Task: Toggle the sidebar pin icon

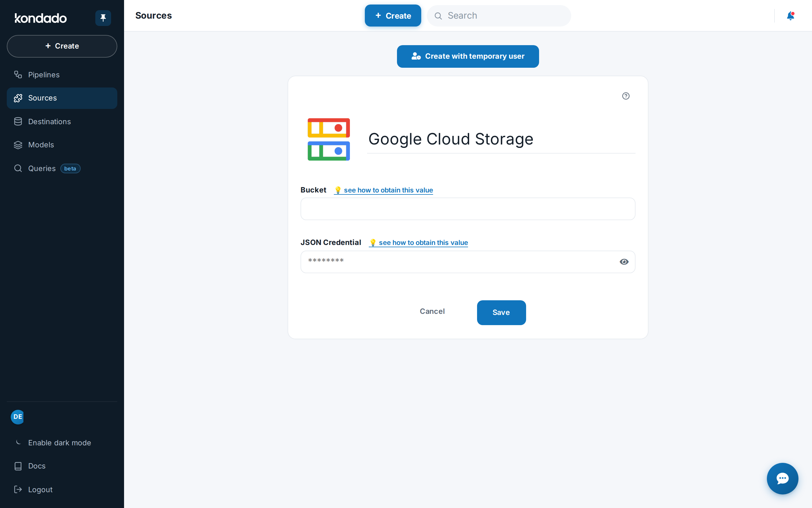Action: (x=103, y=18)
